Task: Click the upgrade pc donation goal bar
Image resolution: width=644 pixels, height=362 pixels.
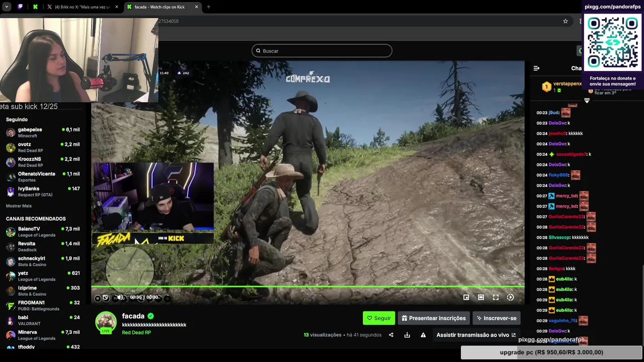Action: (551, 352)
